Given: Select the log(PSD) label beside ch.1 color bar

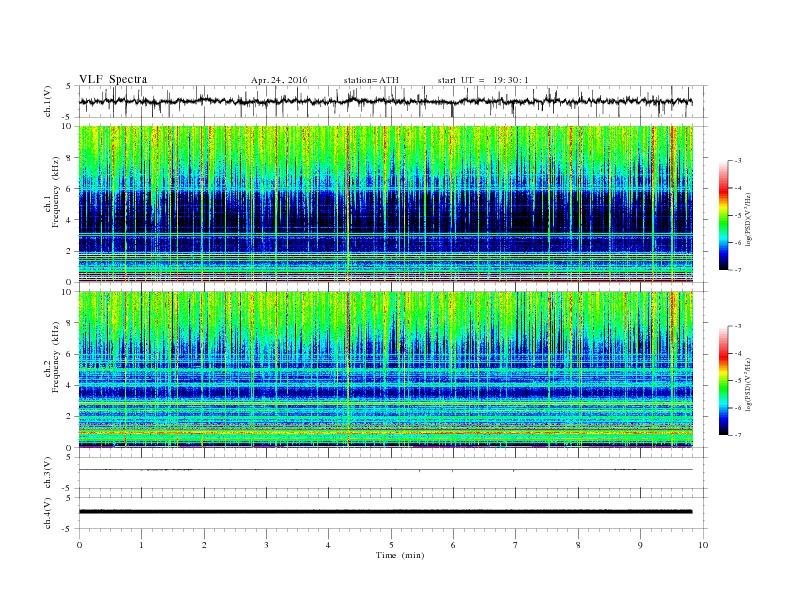Looking at the screenshot, I should pos(750,218).
